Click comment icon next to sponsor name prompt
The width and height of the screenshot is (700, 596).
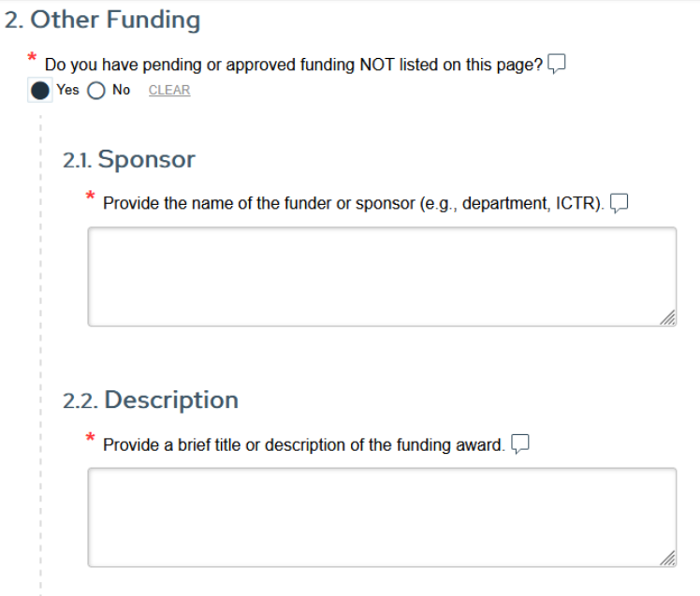coord(618,202)
